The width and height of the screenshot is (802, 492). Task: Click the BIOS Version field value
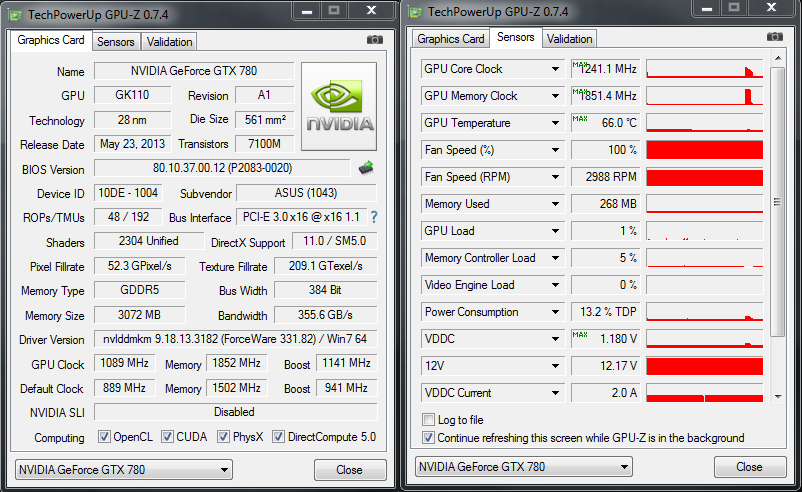(x=222, y=168)
